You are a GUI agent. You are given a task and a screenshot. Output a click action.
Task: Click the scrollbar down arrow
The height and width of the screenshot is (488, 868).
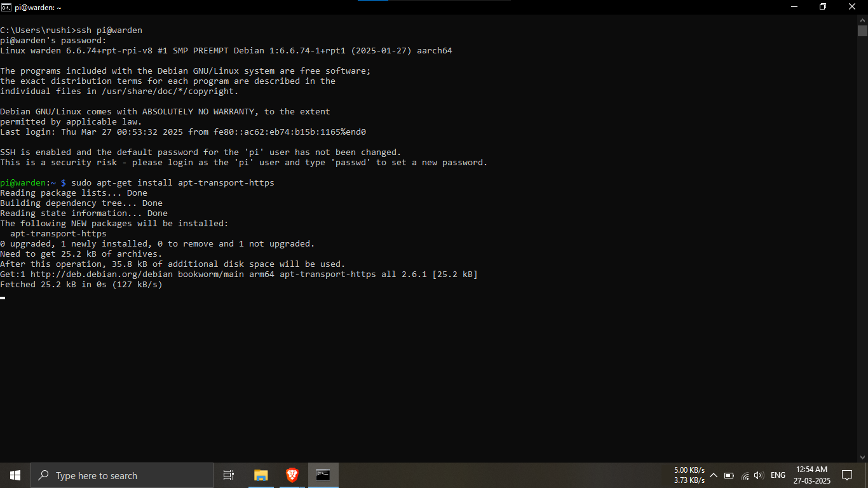[862, 456]
